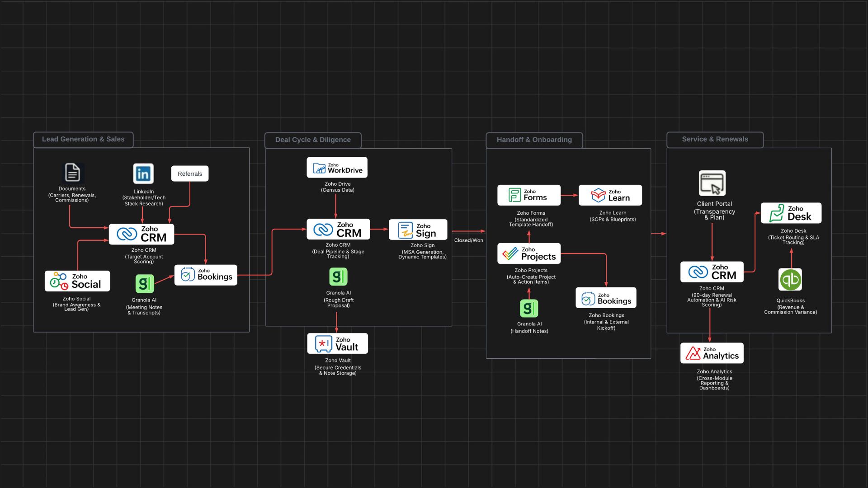This screenshot has height=488, width=868.
Task: Select the Zoho Forms logo card
Action: 528,195
